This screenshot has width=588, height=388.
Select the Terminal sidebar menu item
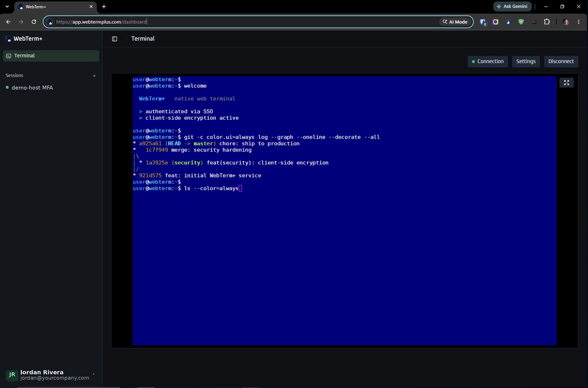(x=51, y=56)
